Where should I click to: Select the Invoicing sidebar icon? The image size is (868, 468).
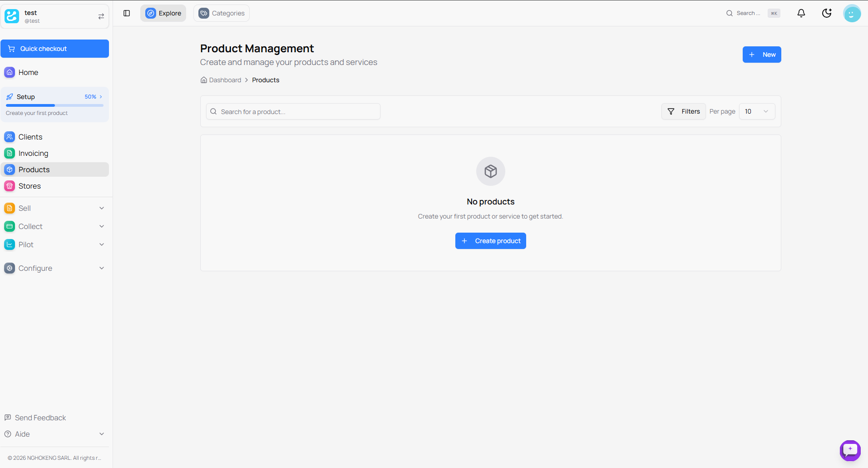click(10, 153)
